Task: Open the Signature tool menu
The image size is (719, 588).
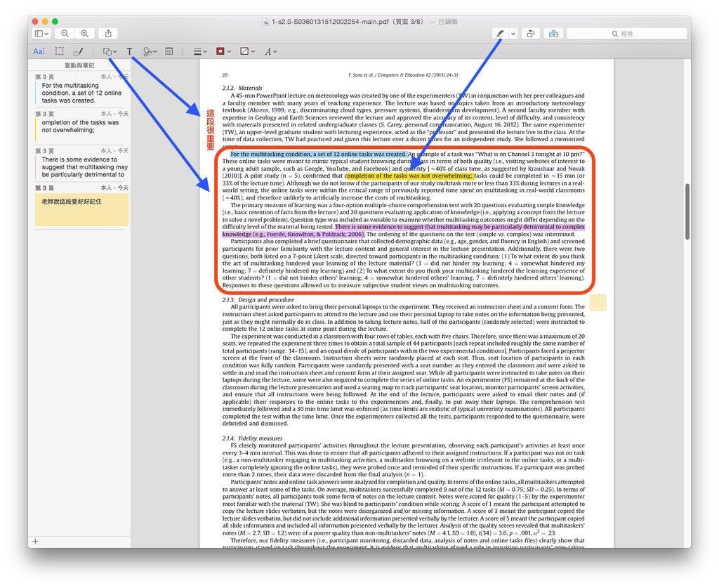Action: (x=150, y=51)
